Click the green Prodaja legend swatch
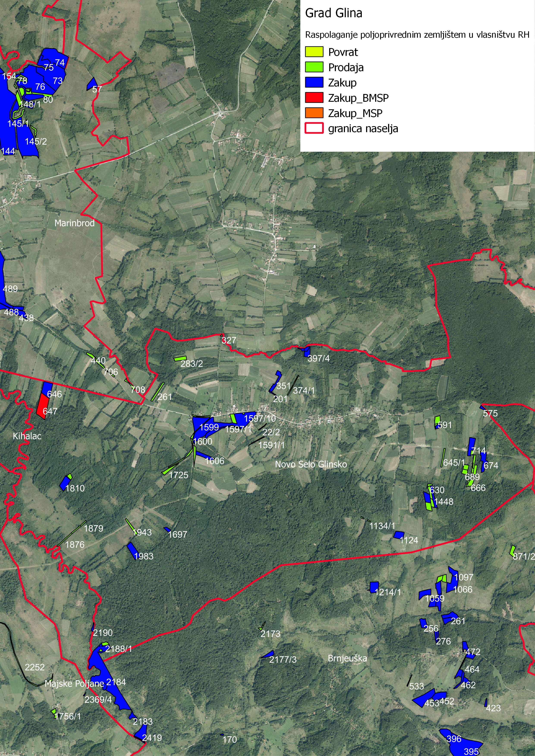Image resolution: width=535 pixels, height=756 pixels. click(314, 67)
